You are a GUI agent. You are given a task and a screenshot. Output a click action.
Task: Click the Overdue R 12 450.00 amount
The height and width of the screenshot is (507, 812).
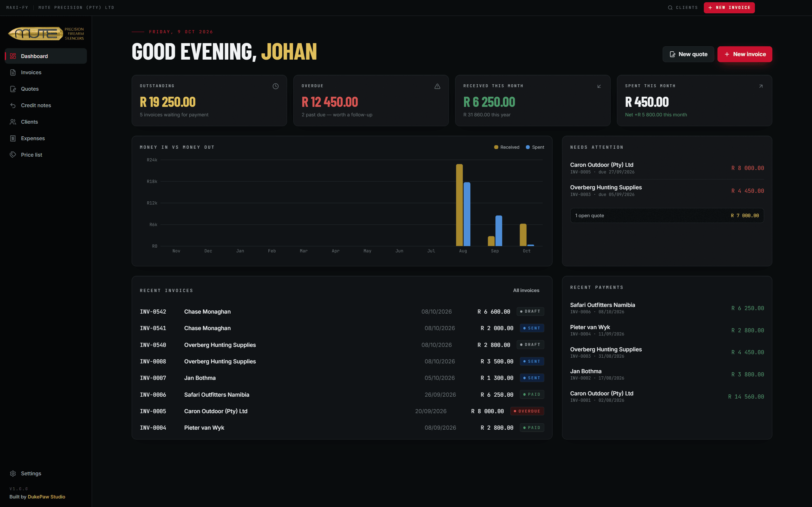tap(329, 102)
